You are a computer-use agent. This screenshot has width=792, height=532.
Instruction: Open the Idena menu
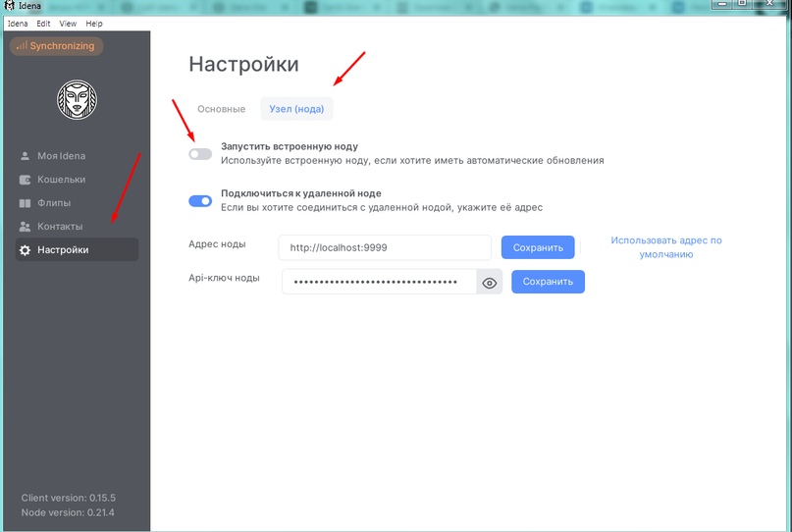tap(18, 24)
